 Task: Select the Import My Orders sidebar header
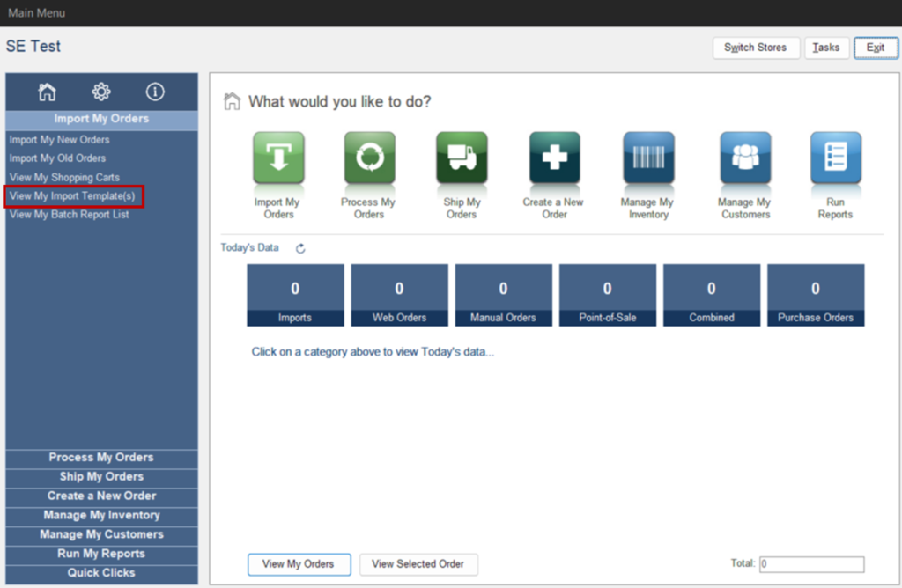100,118
